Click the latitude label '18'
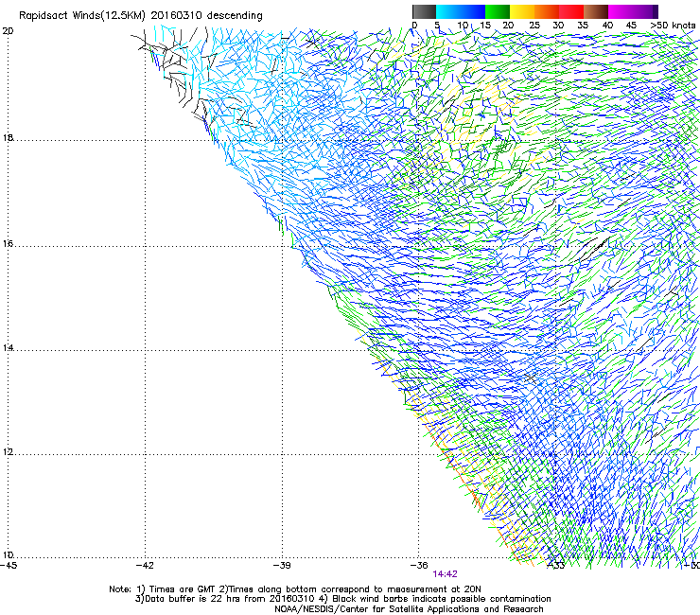 tap(8, 138)
